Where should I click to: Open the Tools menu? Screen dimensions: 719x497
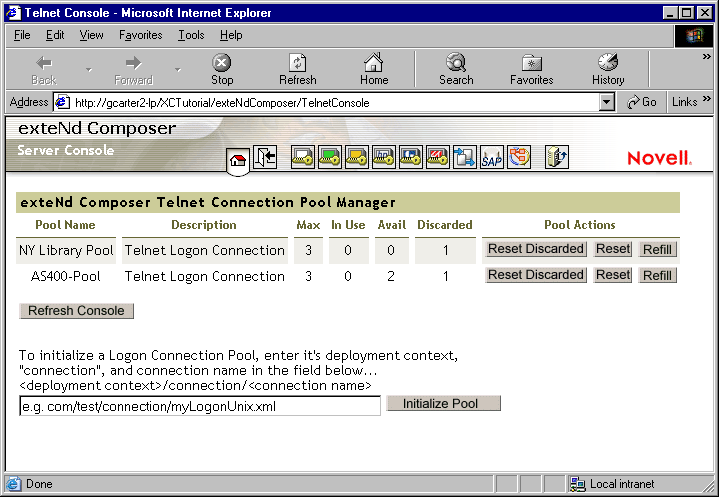point(191,35)
